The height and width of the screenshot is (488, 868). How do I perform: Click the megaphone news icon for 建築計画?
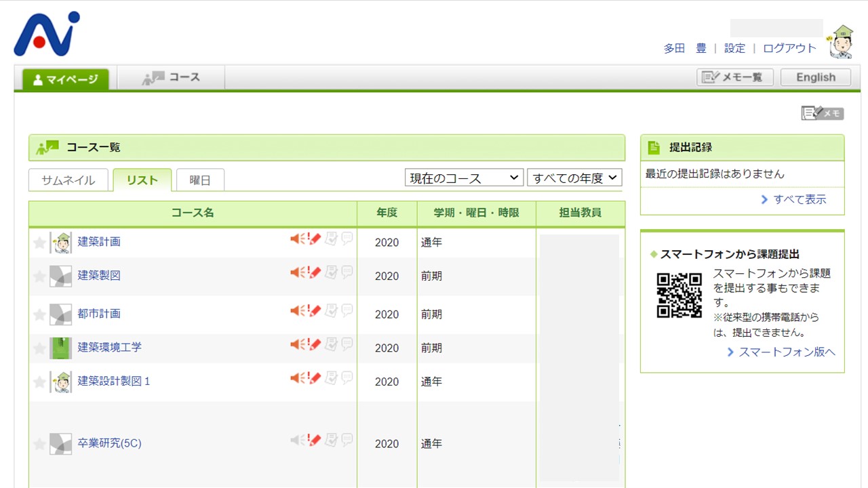pyautogui.click(x=296, y=239)
